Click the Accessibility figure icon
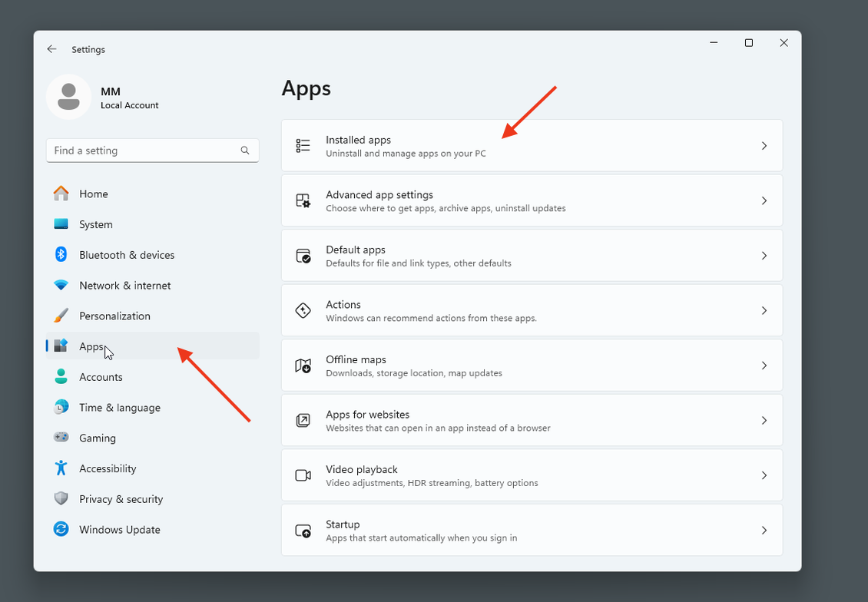868x602 pixels. point(61,468)
